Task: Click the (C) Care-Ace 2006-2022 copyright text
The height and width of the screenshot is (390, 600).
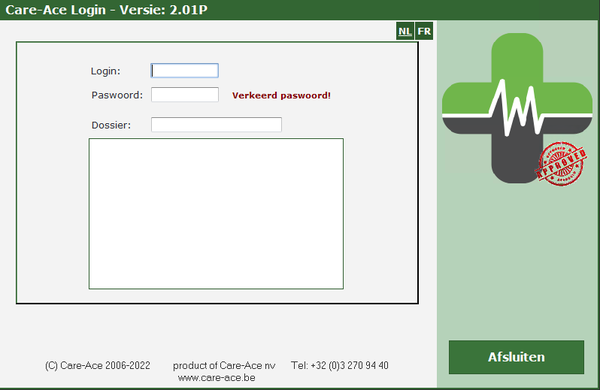Action: pyautogui.click(x=98, y=366)
